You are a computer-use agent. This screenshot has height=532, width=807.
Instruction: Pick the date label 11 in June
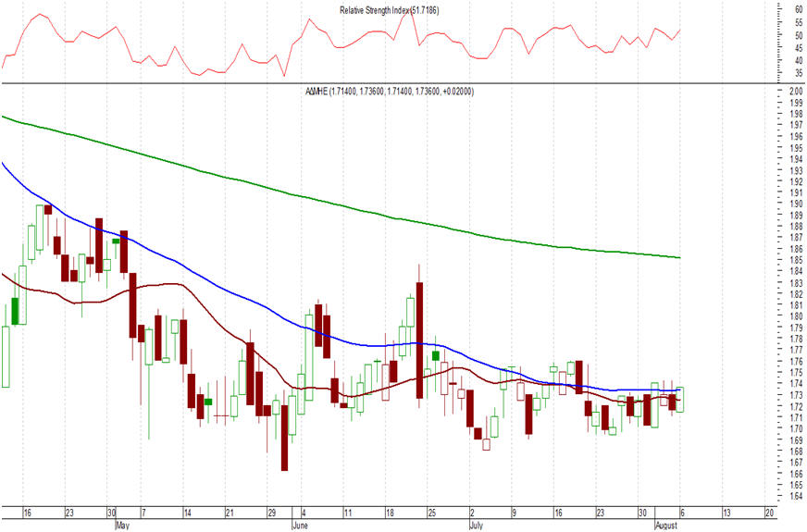pyautogui.click(x=348, y=513)
